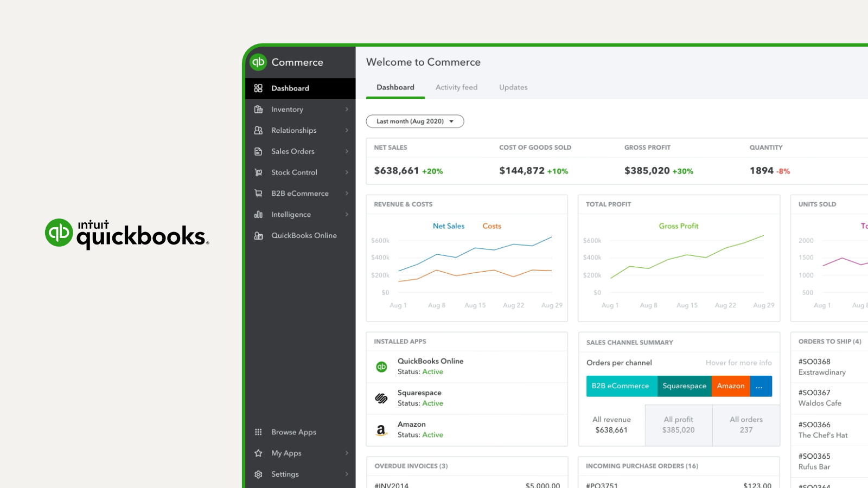868x488 pixels.
Task: Open order #SO0367 Waldos Cafe
Action: point(829,399)
